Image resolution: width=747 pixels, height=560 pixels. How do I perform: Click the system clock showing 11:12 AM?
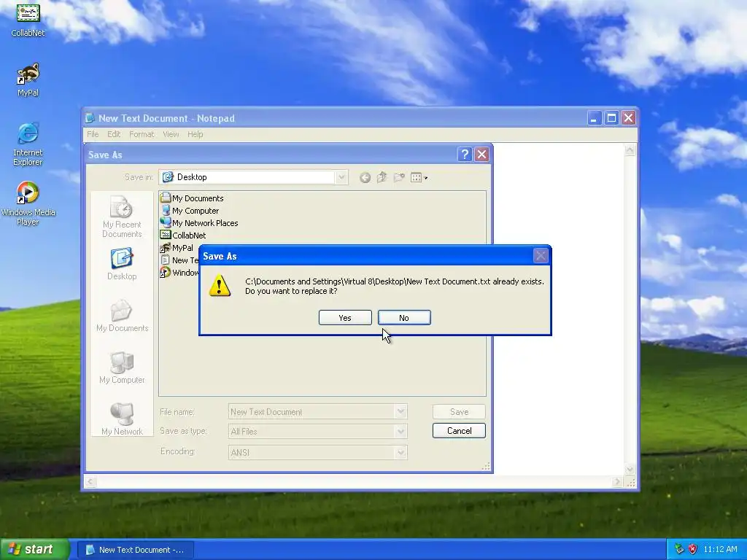[720, 549]
